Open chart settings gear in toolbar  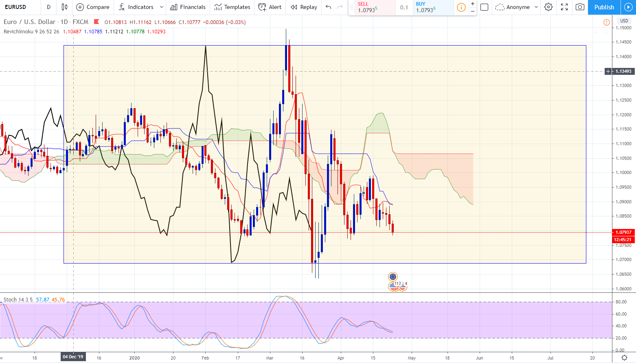pos(548,7)
